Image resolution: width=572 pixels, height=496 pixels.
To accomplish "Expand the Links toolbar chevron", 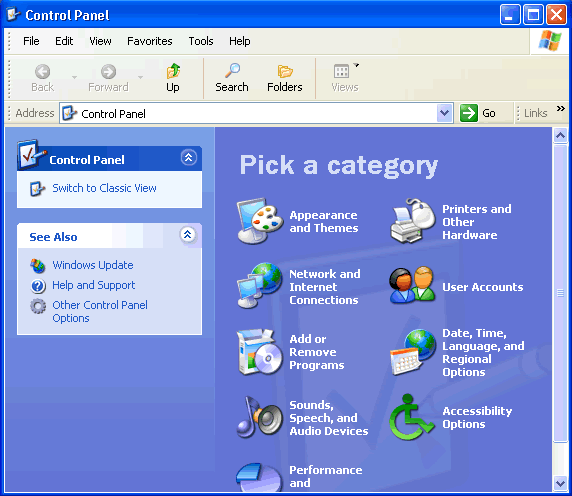I will click(561, 108).
